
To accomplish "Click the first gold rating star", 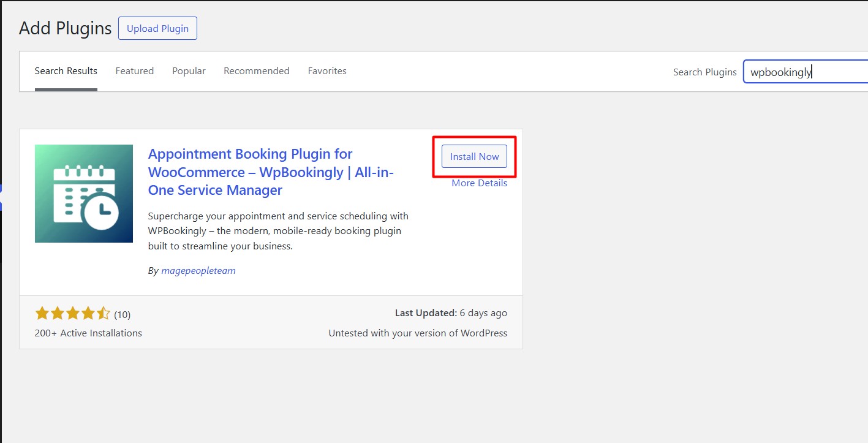I will pos(42,314).
